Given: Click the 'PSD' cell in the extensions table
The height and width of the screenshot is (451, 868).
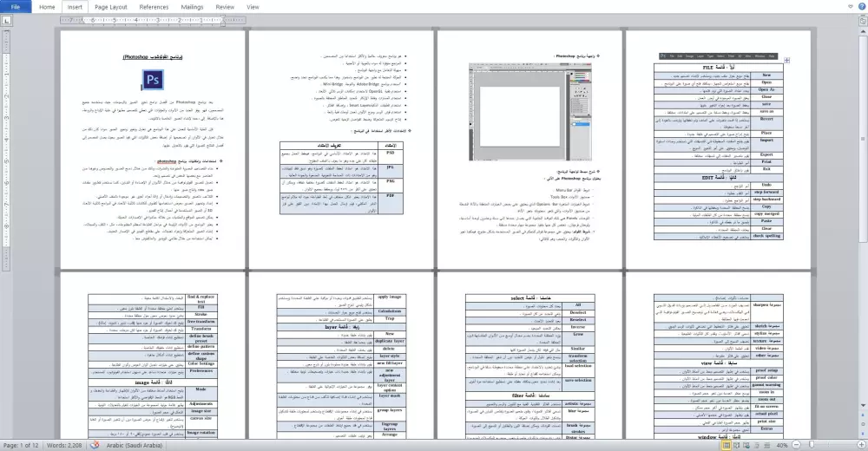Looking at the screenshot, I should [x=391, y=156].
